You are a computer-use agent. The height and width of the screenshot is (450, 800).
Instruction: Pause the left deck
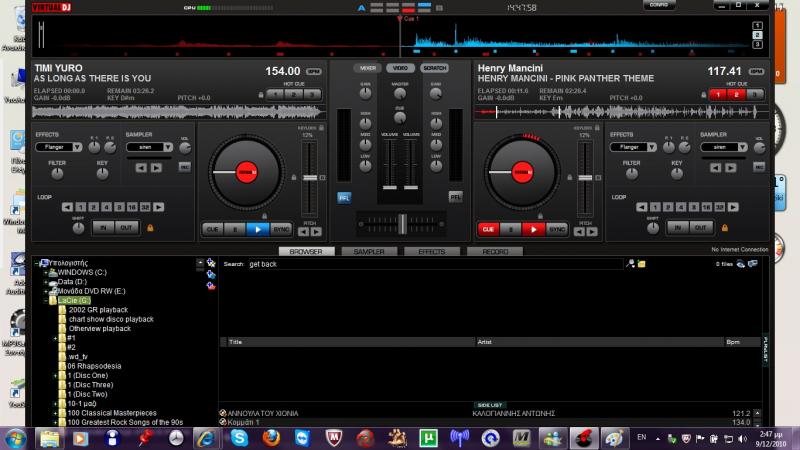pyautogui.click(x=235, y=230)
